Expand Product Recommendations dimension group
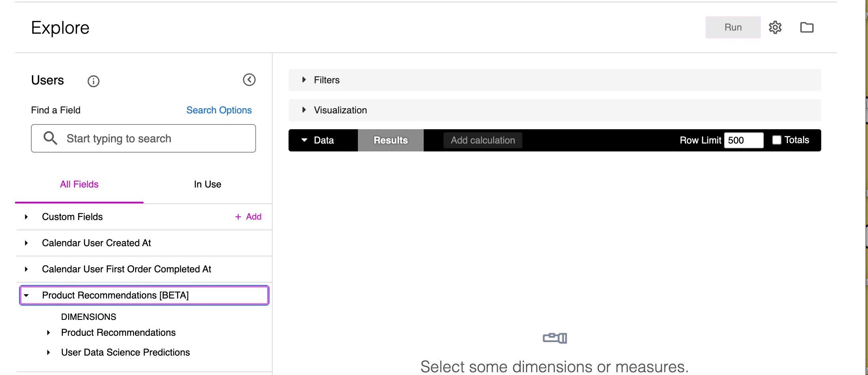This screenshot has height=375, width=868. point(48,333)
